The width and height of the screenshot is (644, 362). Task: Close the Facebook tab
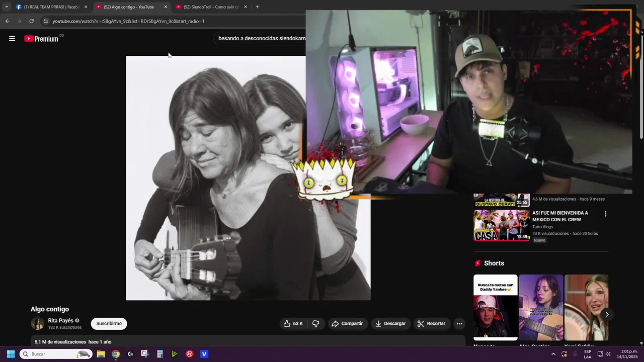(x=86, y=7)
